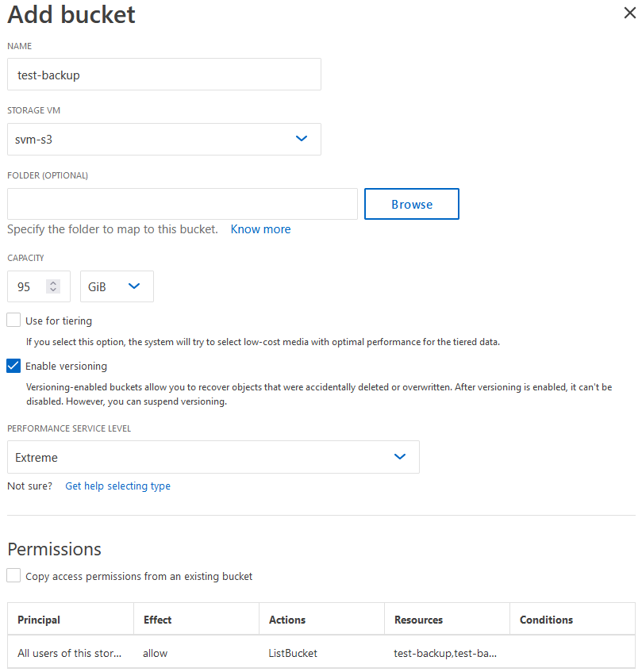Check Copy access permissions from an existing bucket
This screenshot has height=672, width=642.
pyautogui.click(x=12, y=577)
